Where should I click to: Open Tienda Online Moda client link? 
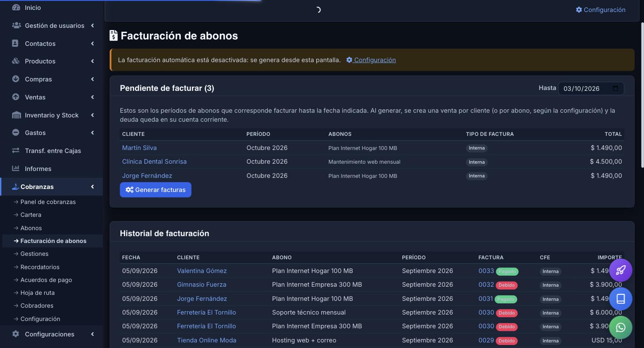207,340
